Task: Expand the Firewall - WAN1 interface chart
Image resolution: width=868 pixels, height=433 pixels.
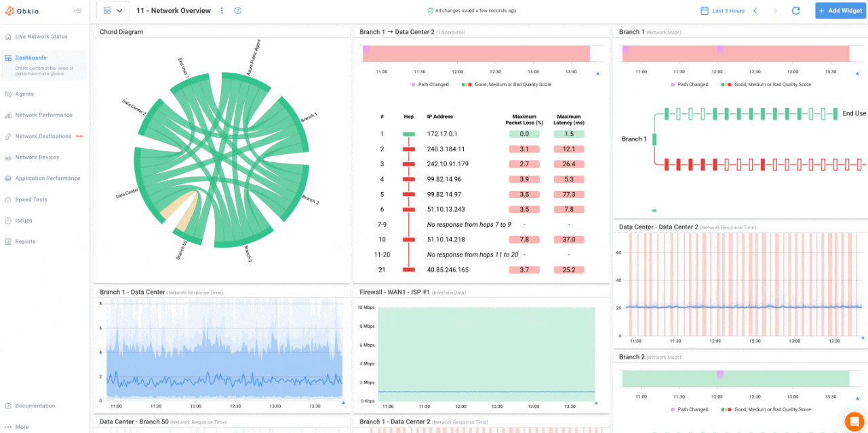Action: tap(597, 402)
